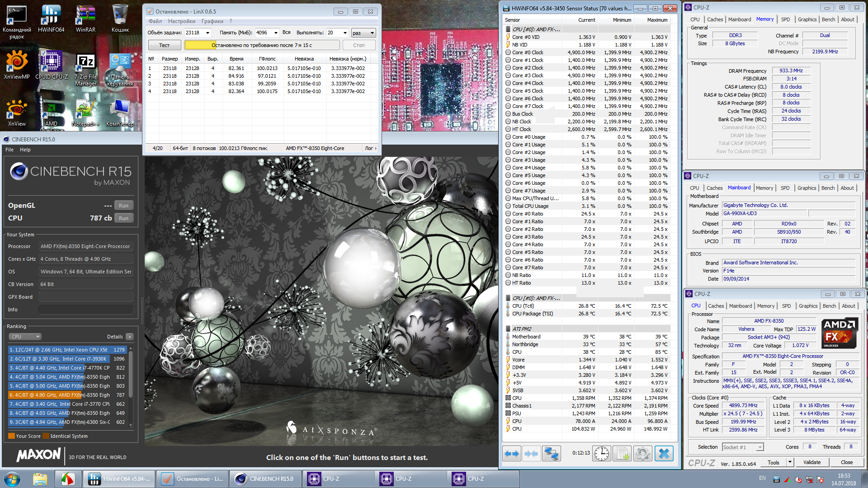Open Cinebench ranking CPU dropdown

(25, 337)
